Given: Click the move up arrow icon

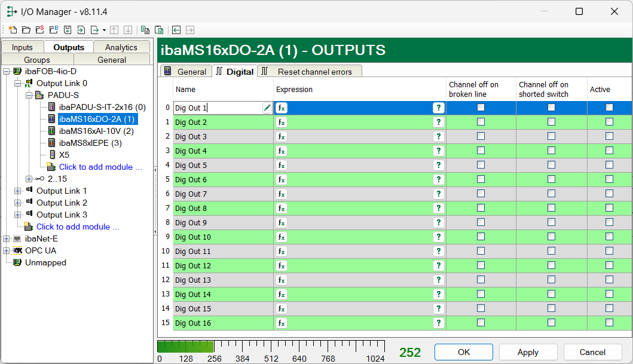Looking at the screenshot, I should tap(114, 30).
